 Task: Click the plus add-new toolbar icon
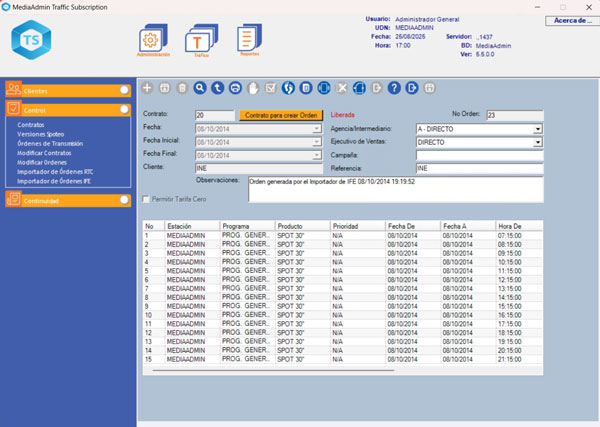[146, 88]
